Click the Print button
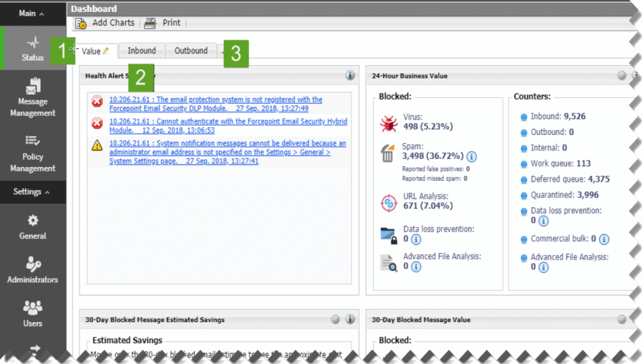The image size is (643, 364). pyautogui.click(x=163, y=23)
